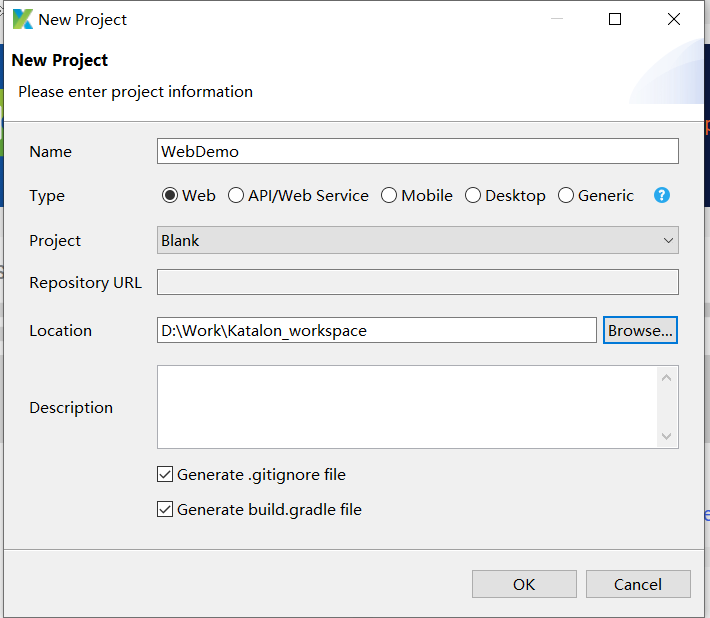Click the blue help icon beside Generic
The image size is (710, 618).
661,196
